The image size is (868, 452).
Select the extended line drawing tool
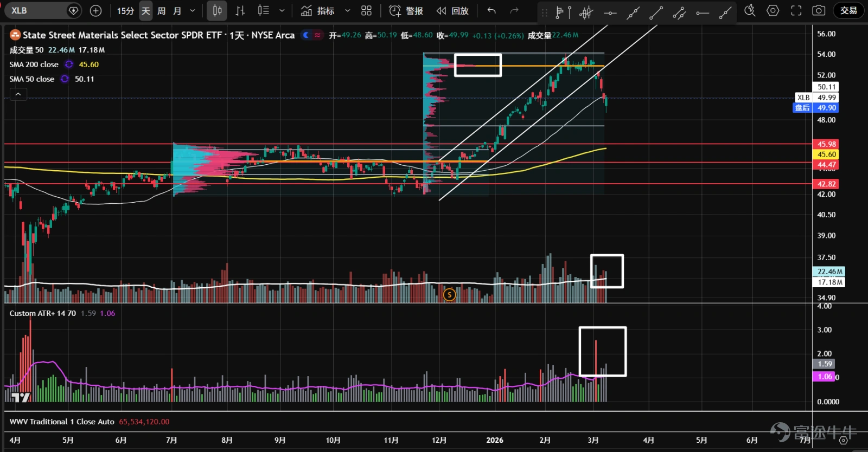[633, 12]
